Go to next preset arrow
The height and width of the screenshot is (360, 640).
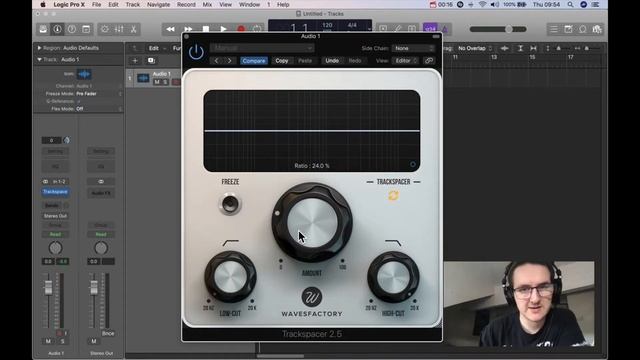click(229, 61)
